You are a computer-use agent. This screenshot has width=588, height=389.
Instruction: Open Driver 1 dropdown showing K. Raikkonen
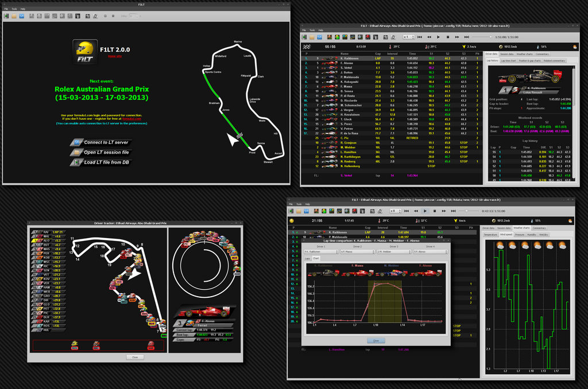click(x=322, y=251)
